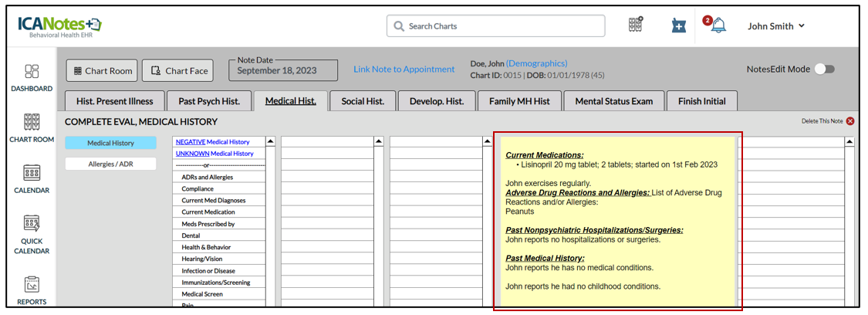
Task: Click scroll-up arrow of first list column
Action: coord(270,142)
